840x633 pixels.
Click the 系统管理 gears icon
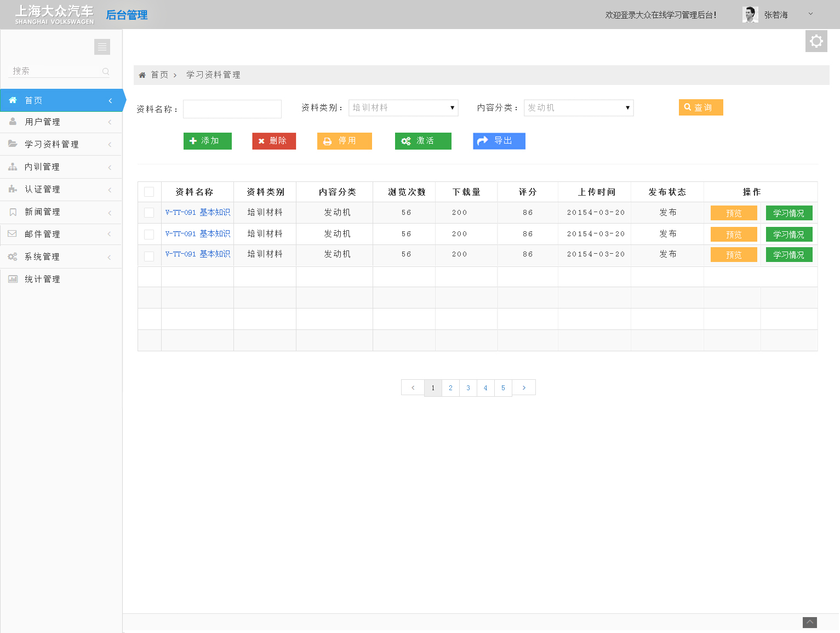(x=13, y=256)
